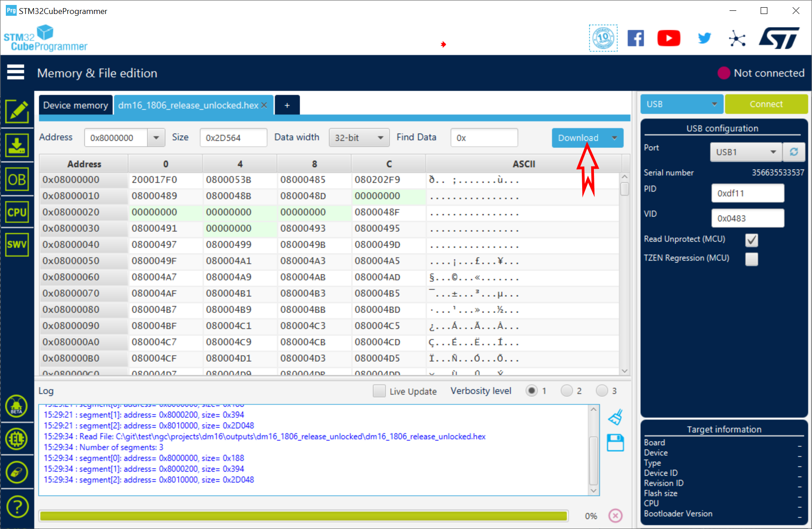Open the OB option bytes panel

coord(17,180)
